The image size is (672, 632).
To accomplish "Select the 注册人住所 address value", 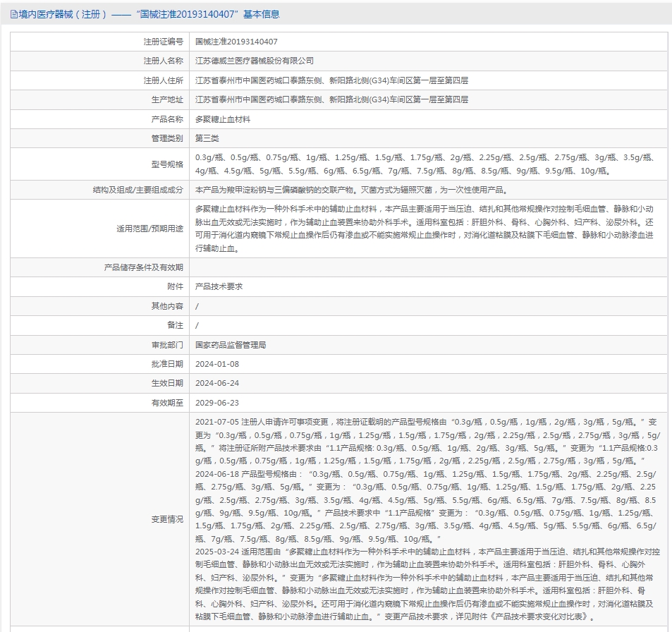I will point(331,80).
